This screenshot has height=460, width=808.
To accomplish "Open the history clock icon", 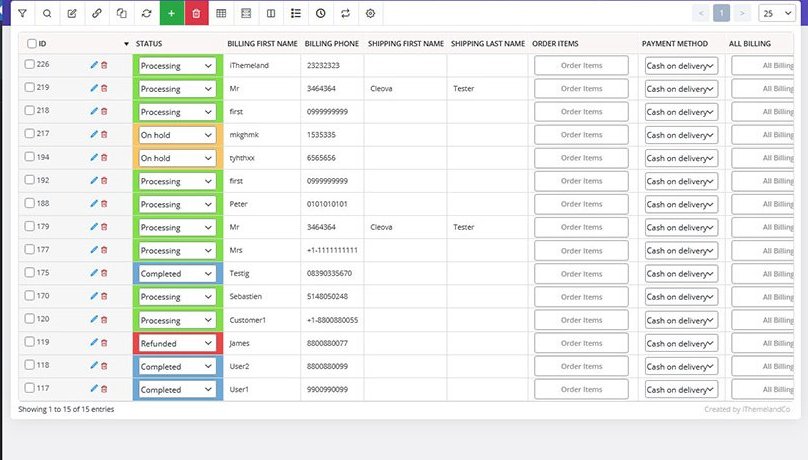I will point(321,13).
